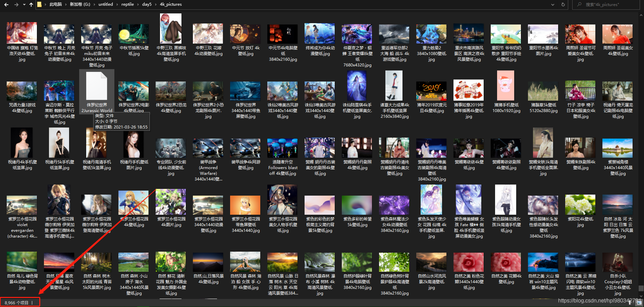
Task: Go forward with the right arrow button
Action: point(16,5)
